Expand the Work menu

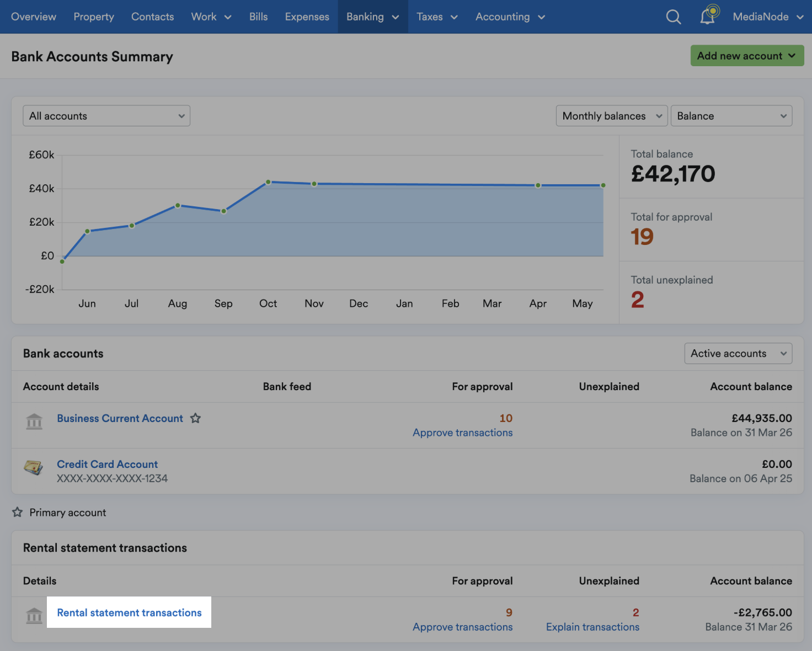tap(211, 17)
